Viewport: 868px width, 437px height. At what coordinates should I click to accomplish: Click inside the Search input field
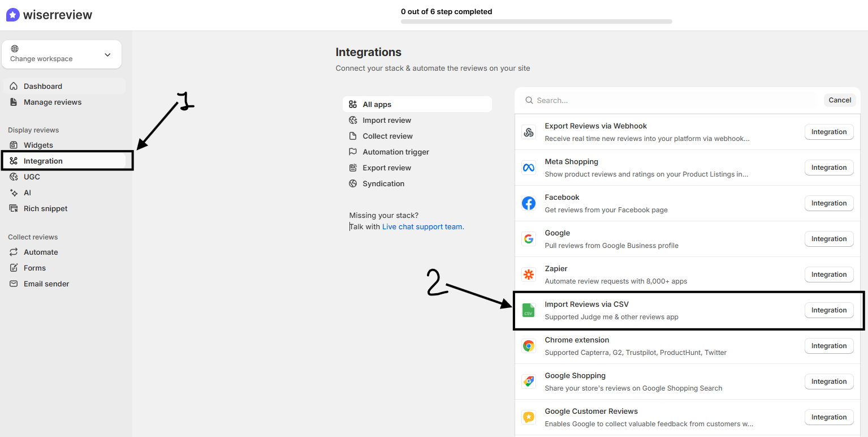(x=622, y=100)
